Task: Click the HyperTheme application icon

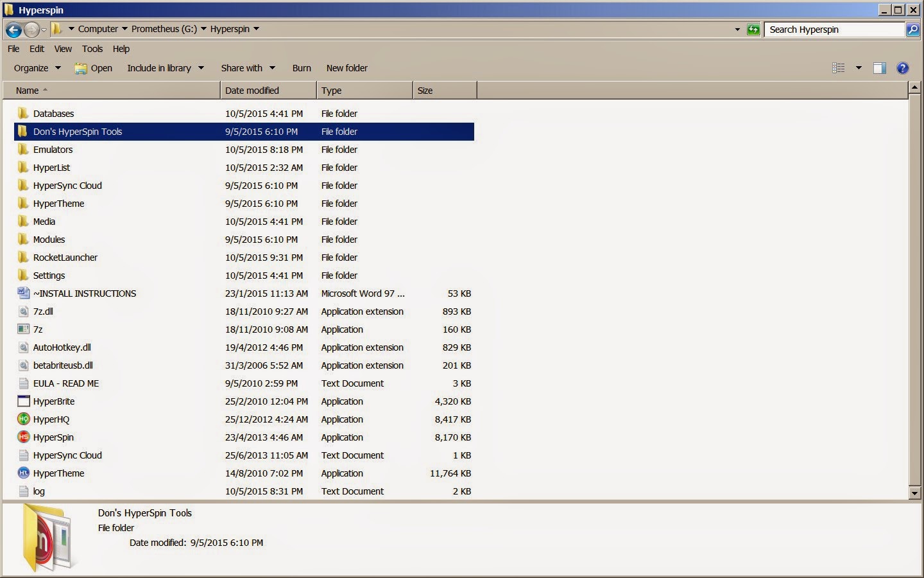Action: pos(23,473)
